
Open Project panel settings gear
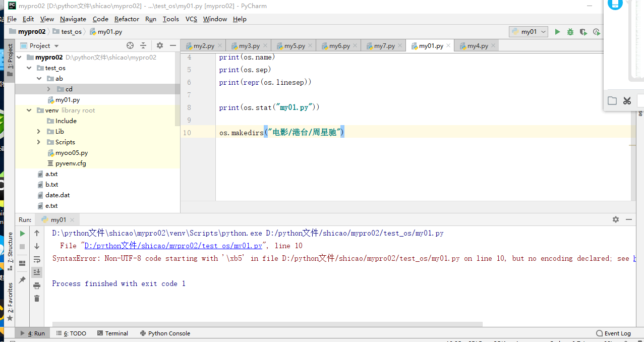coord(160,45)
